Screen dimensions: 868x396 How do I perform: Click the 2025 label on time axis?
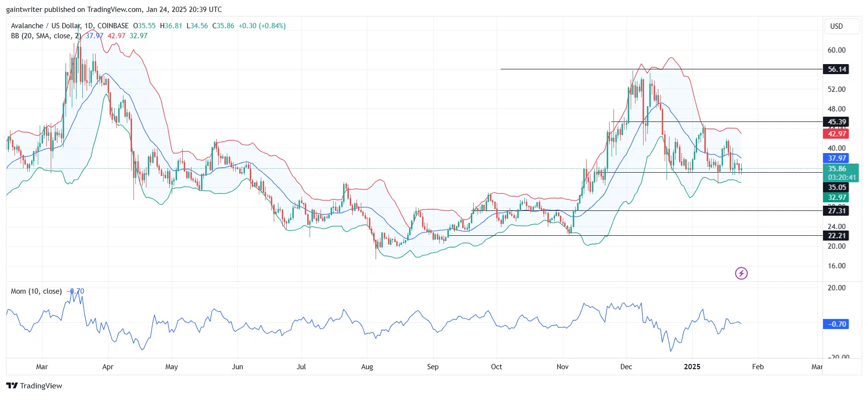click(x=692, y=367)
